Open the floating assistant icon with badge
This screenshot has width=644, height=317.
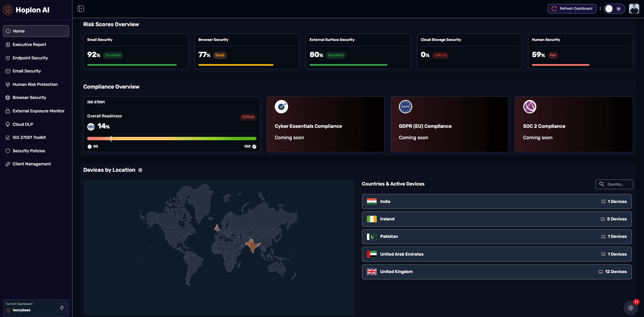pos(631,307)
